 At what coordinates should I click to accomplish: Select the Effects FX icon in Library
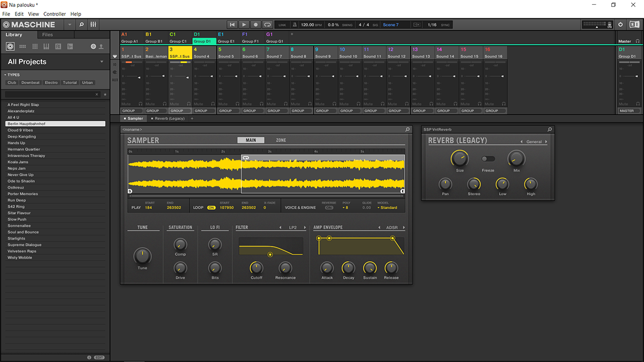pos(58,47)
